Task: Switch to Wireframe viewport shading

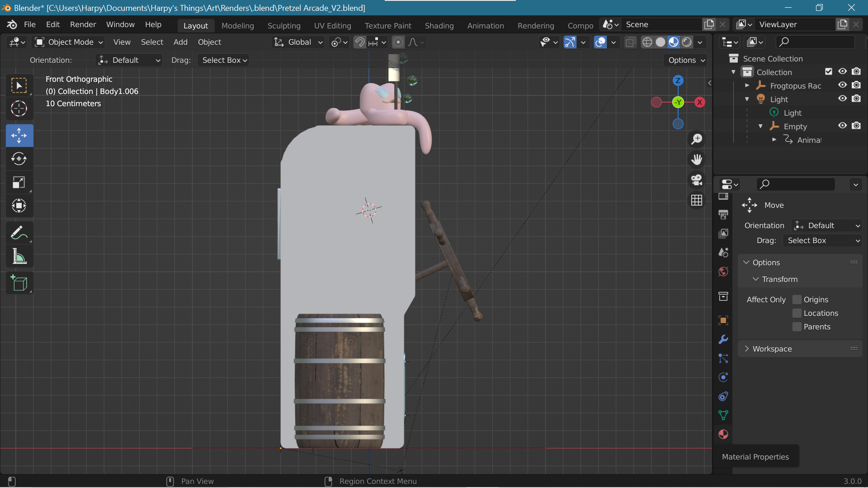Action: point(647,42)
